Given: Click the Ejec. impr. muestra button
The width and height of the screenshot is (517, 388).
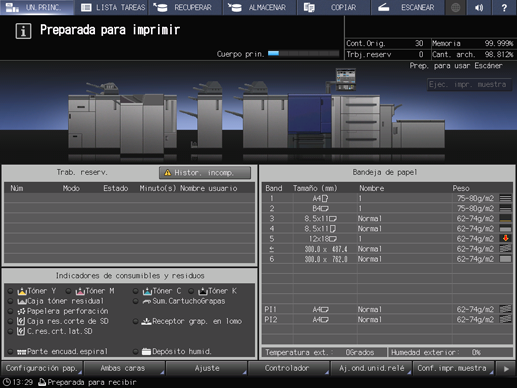Looking at the screenshot, I should pyautogui.click(x=469, y=84).
